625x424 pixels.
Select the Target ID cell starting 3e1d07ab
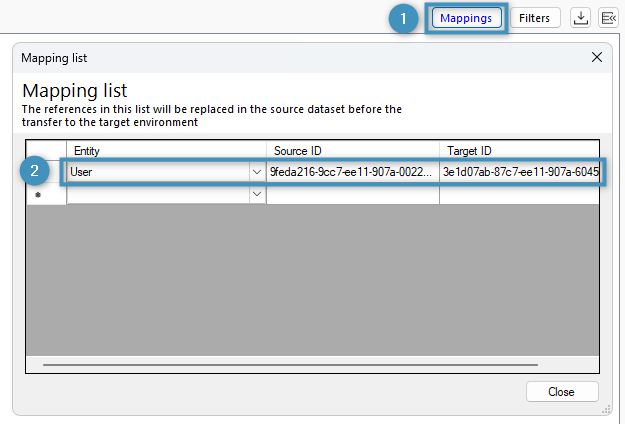tap(519, 172)
